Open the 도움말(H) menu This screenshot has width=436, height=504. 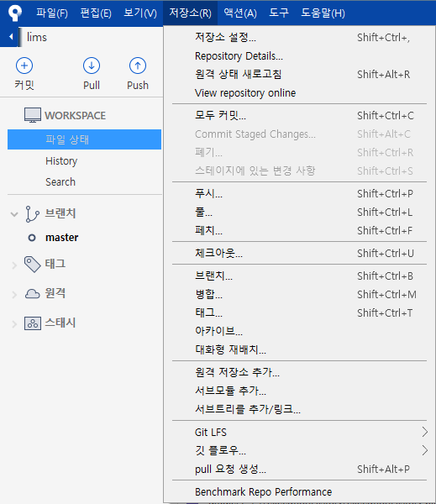pos(323,13)
